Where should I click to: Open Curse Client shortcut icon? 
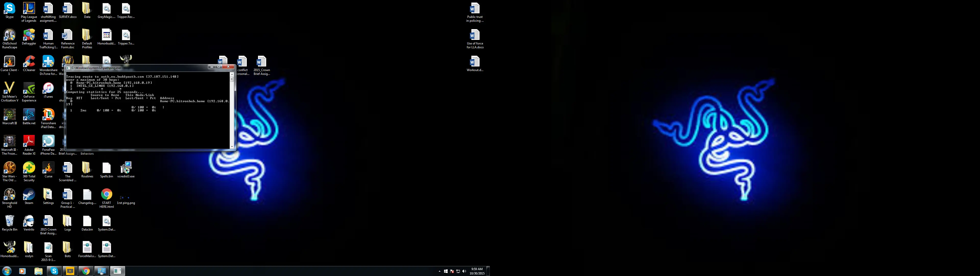[9, 66]
